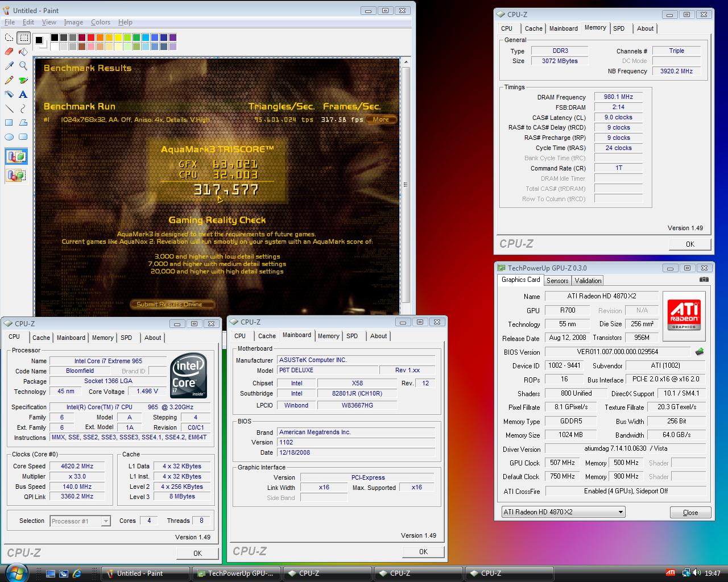728x582 pixels.
Task: Open SPD tab in the Memory CPU-Z window
Action: 619,28
